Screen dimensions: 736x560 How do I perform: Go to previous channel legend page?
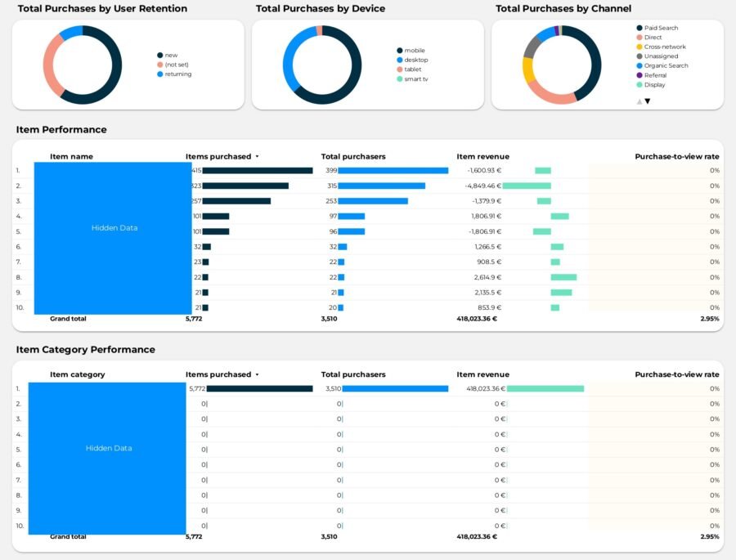640,101
